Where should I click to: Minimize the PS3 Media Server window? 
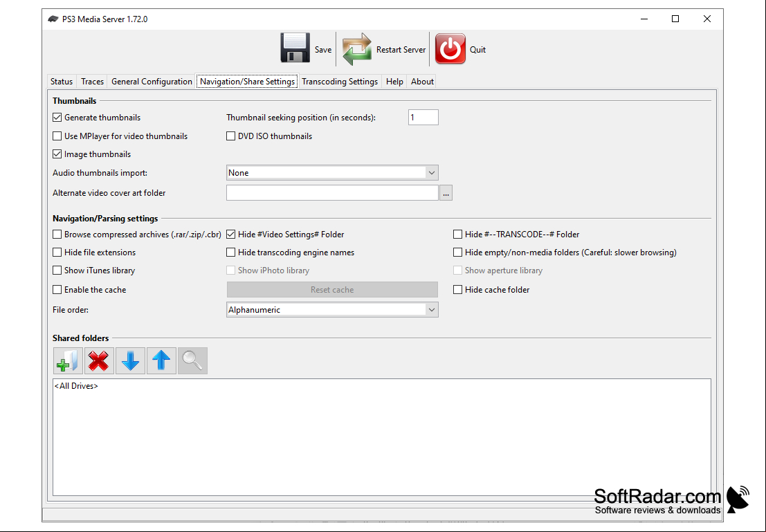click(x=644, y=19)
